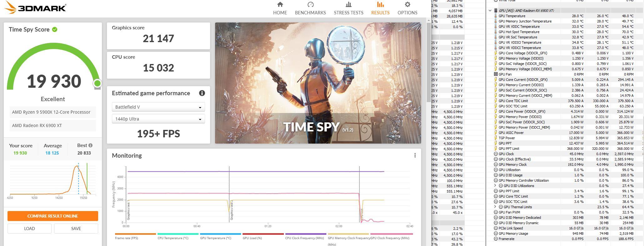The image size is (644, 246).
Task: Select the GPU SoC Power (VDDCR_SOC) row
Action: point(564,122)
